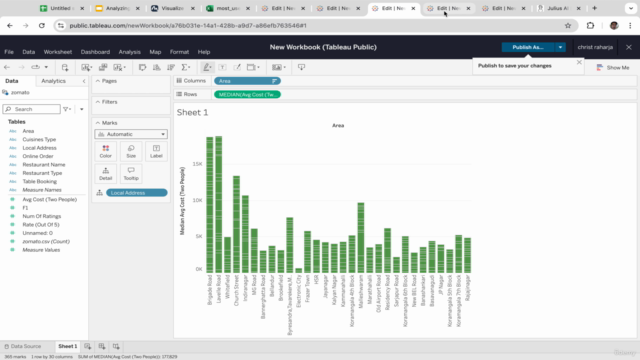Bookmark this page with the star icon
The image size is (640, 360).
(x=568, y=26)
